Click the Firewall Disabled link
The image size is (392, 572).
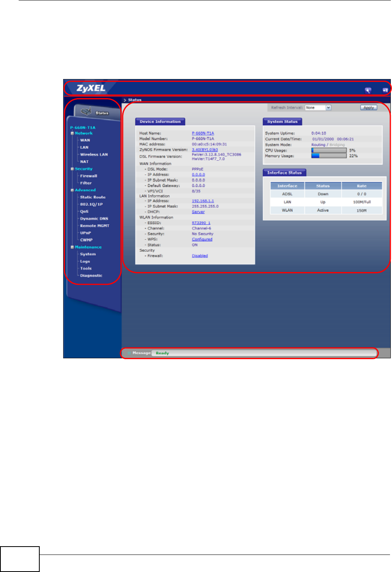[200, 256]
